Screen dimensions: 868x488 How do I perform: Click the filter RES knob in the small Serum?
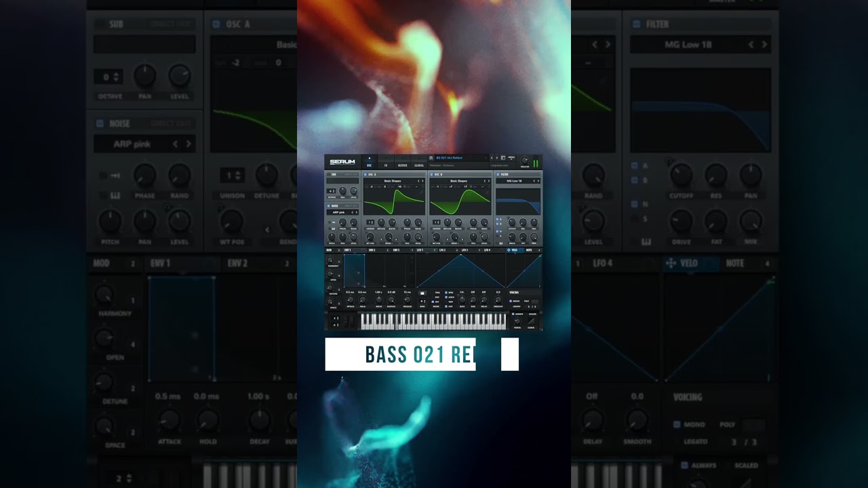coord(523,222)
